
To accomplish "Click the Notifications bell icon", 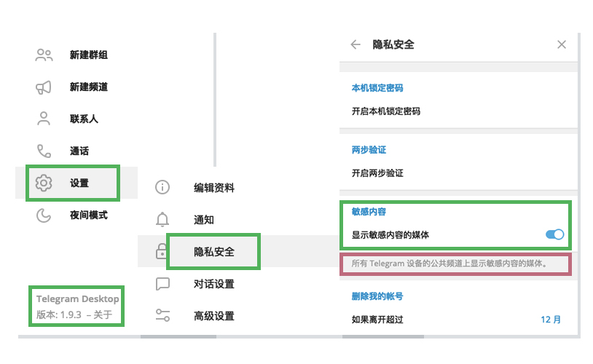I will tap(162, 220).
